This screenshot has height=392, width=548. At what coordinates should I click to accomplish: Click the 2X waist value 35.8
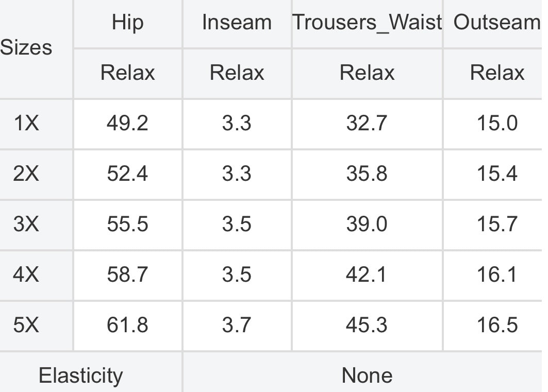click(x=367, y=174)
